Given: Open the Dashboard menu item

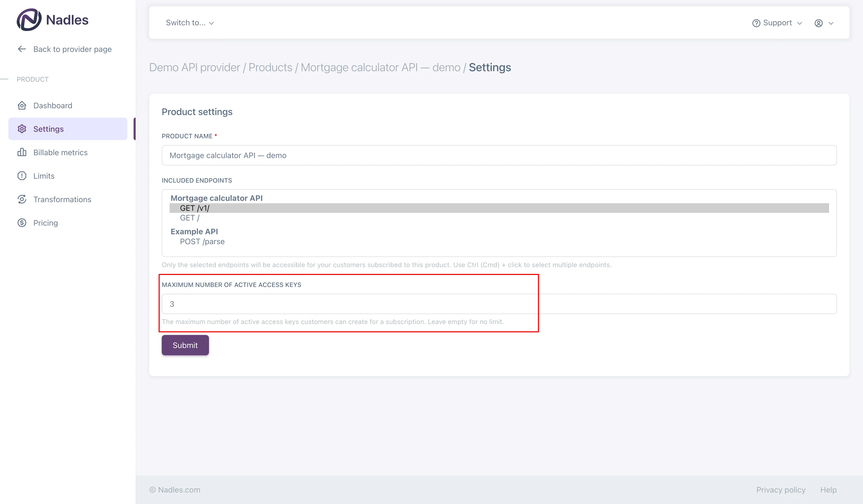Looking at the screenshot, I should [x=68, y=105].
